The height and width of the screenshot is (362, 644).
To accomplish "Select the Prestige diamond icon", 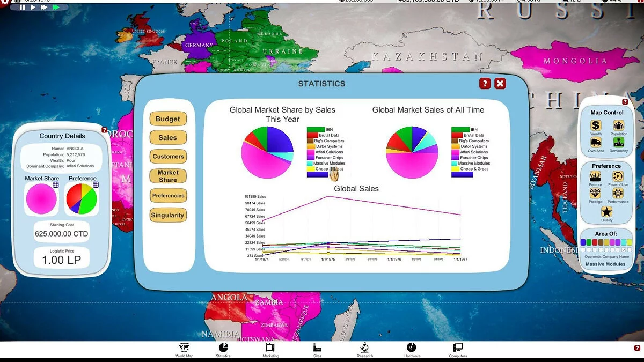I will tap(596, 193).
